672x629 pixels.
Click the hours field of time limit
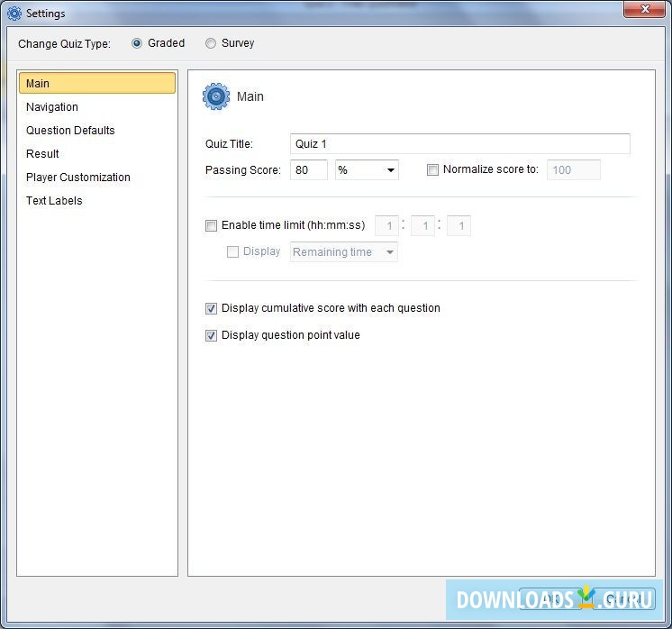point(386,225)
